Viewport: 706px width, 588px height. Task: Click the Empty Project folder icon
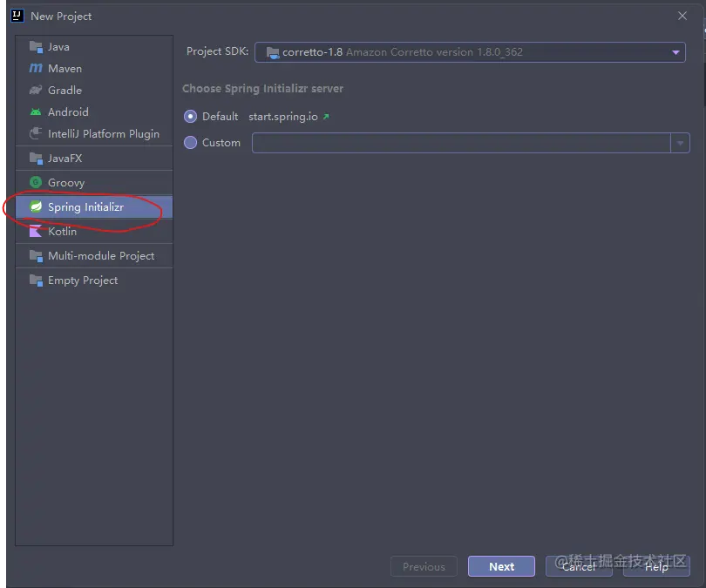[x=36, y=280]
